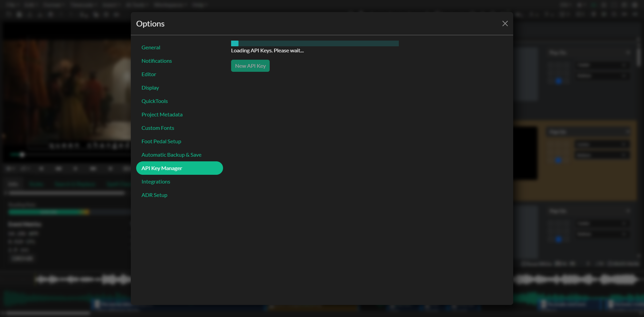Click the Options dialog title
644x317 pixels.
(150, 24)
